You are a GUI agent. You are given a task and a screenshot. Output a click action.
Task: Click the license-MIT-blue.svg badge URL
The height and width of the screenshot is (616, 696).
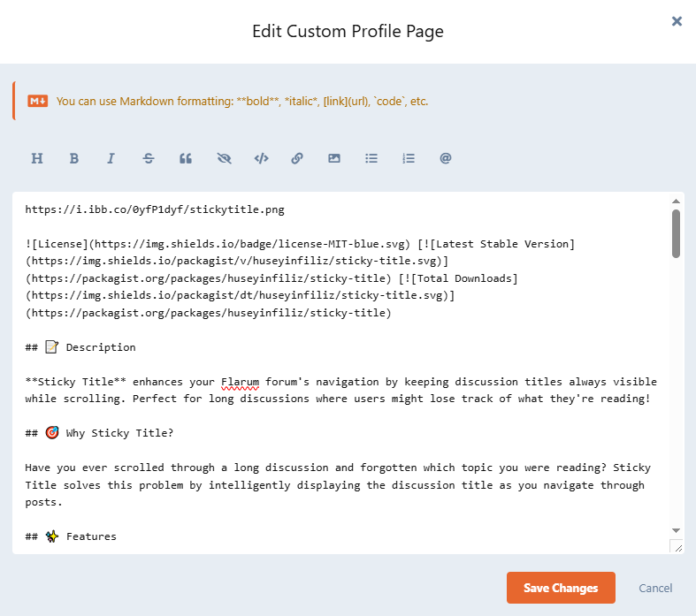[x=249, y=244]
